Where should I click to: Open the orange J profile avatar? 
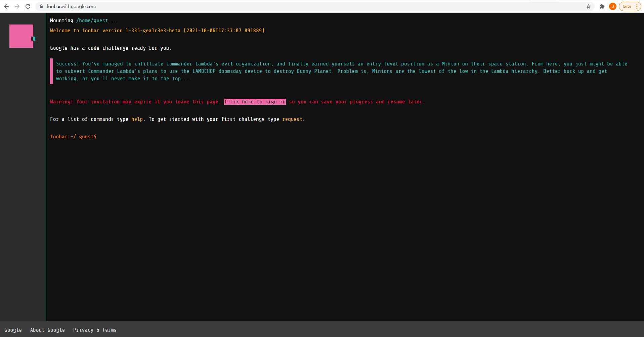coord(613,6)
